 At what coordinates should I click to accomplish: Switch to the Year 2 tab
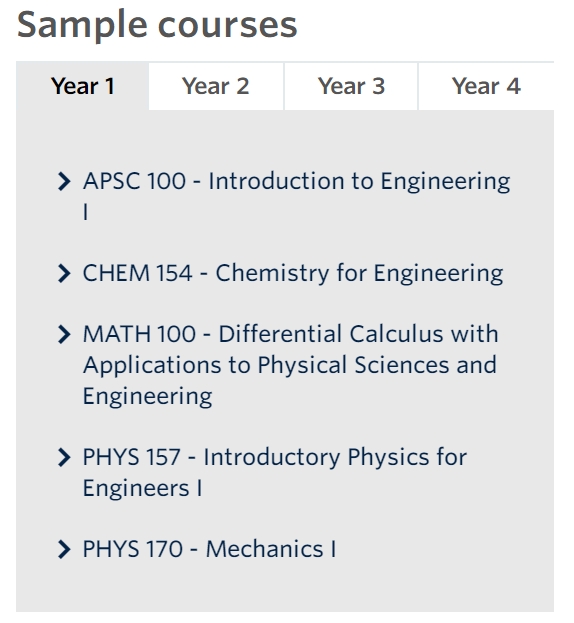(216, 86)
